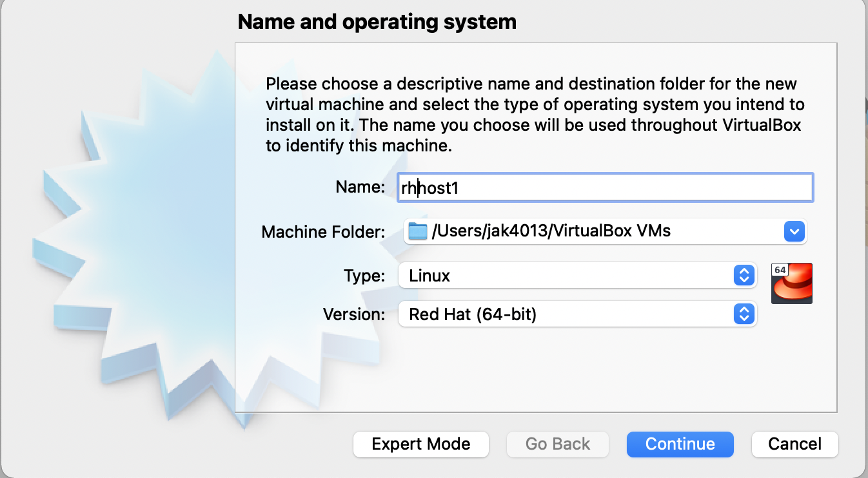The width and height of the screenshot is (868, 478).
Task: Cancel the virtual machine wizard
Action: tap(794, 444)
